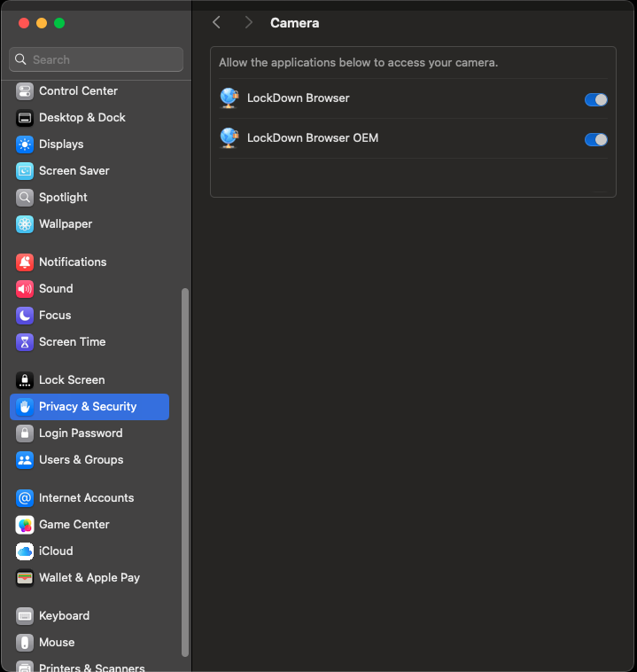Open Lock Screen label in sidebar
The height and width of the screenshot is (672, 637).
tap(72, 379)
